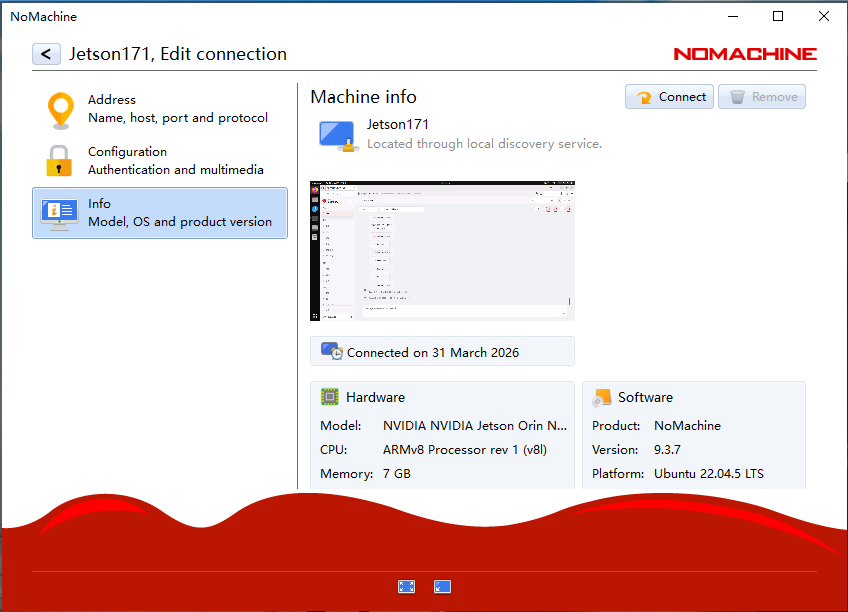Viewport: 848px width, 612px height.
Task: Click the Platform value 'Ubuntu 22.04.5 LTS'
Action: [709, 474]
